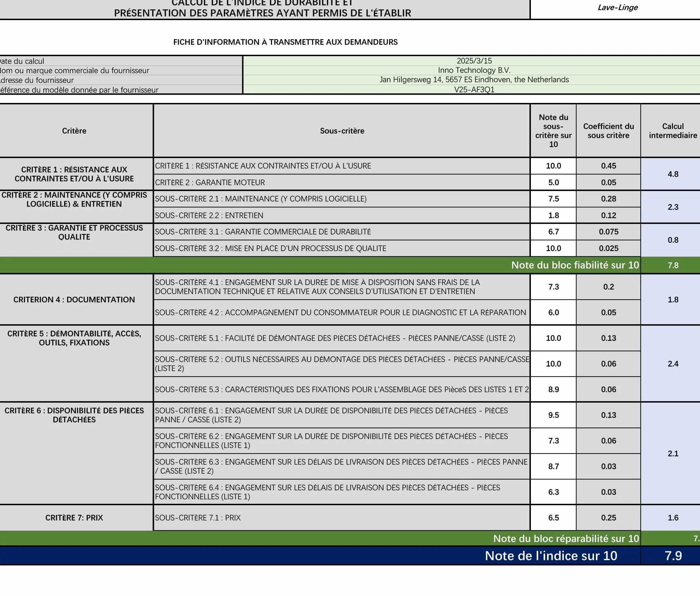Image resolution: width=700 pixels, height=596 pixels.
Task: Select the note 6.5 for PRIX
Action: (553, 518)
